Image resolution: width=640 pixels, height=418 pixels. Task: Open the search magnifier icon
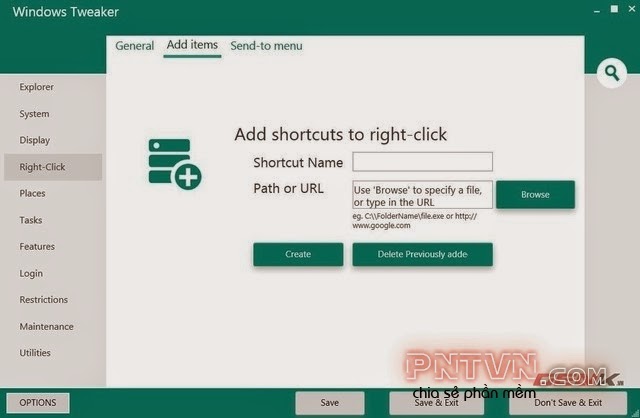click(x=611, y=73)
